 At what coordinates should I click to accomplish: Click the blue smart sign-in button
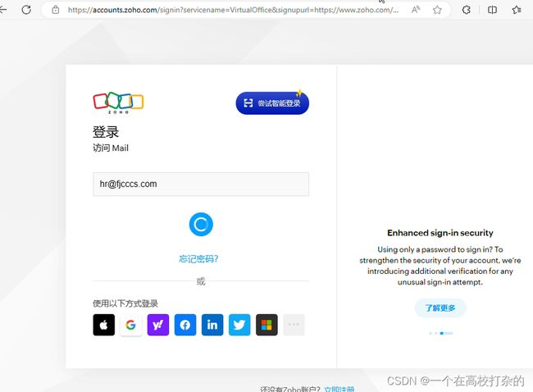pyautogui.click(x=272, y=103)
